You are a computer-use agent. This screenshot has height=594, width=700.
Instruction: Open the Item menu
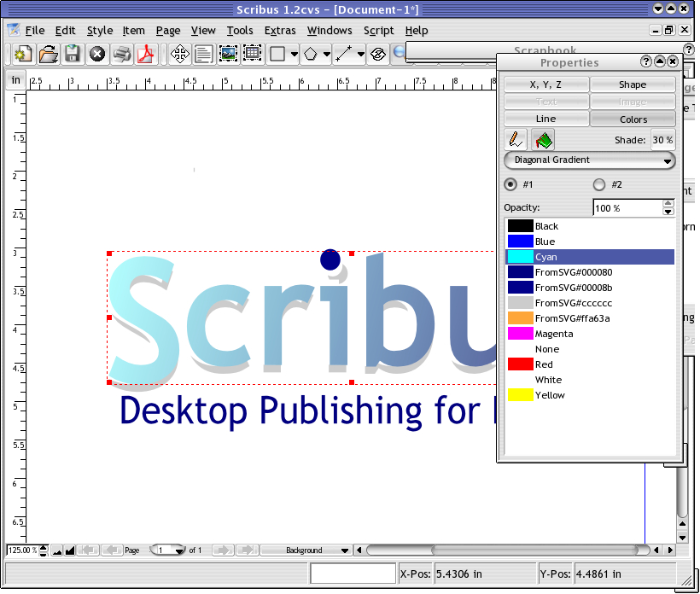[x=133, y=31]
